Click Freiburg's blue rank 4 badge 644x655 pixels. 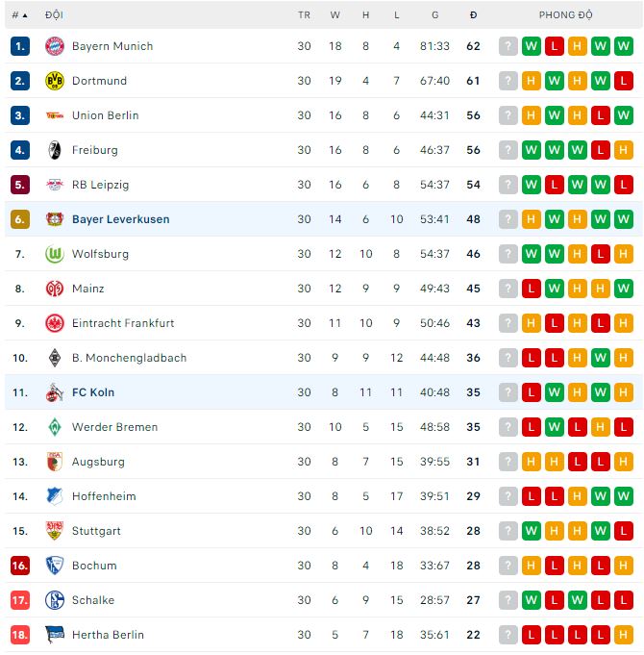[x=20, y=150]
